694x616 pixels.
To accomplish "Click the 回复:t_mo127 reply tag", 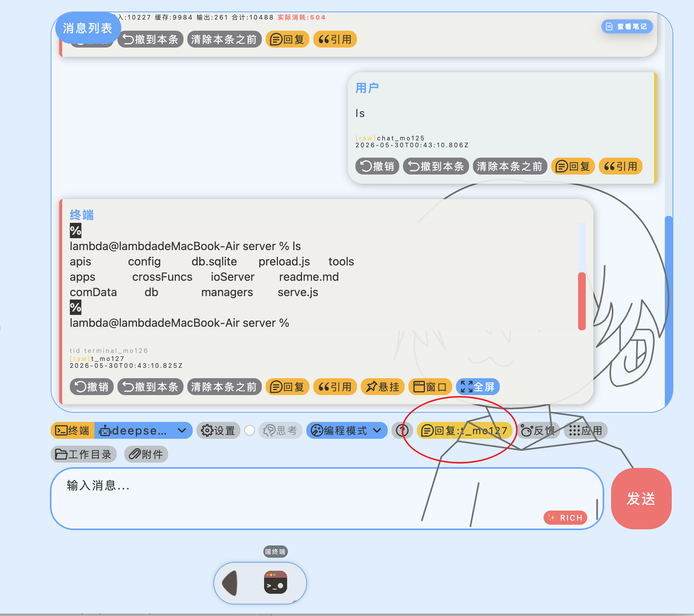I will click(x=464, y=430).
